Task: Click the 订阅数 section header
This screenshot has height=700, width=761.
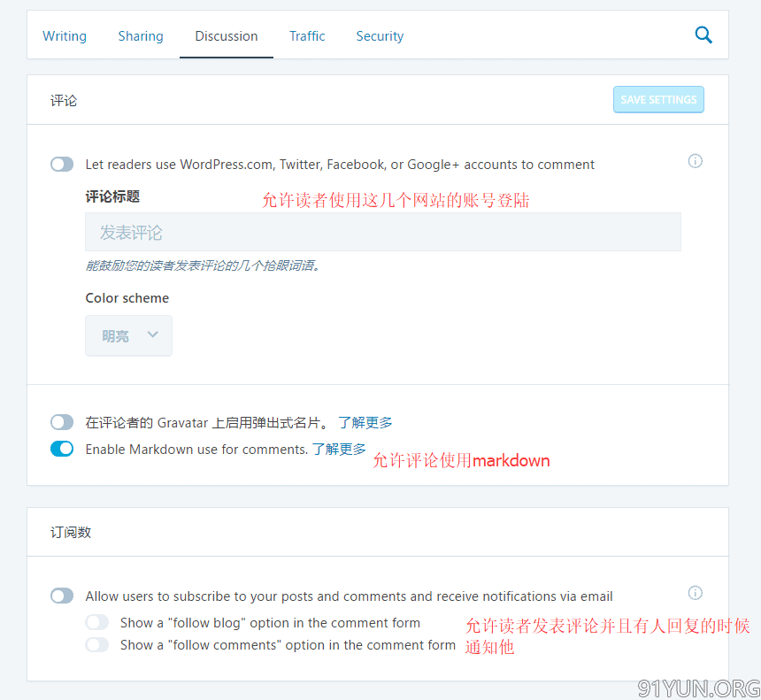Action: click(71, 533)
